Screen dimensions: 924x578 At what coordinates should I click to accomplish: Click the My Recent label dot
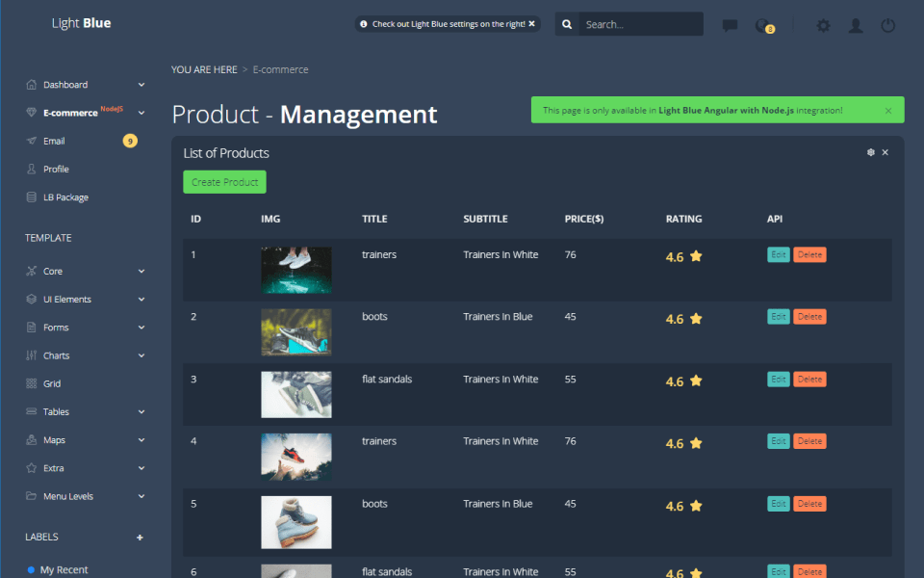(x=31, y=570)
